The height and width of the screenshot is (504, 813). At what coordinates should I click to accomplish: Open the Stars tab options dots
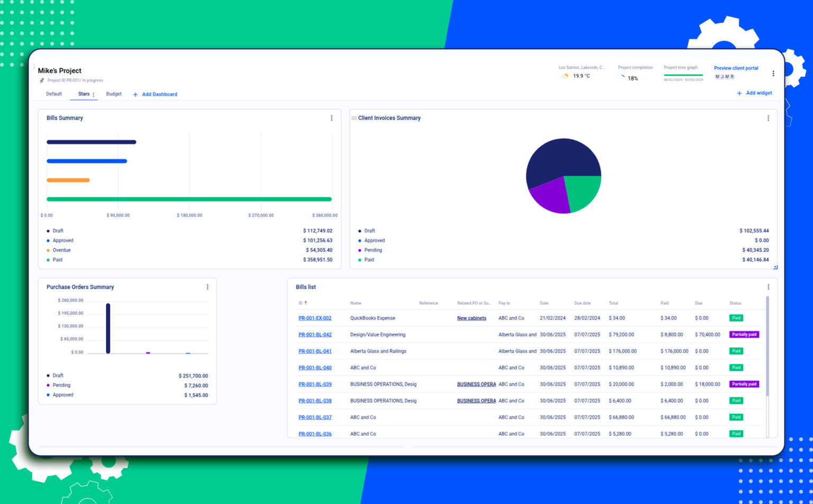click(x=94, y=95)
